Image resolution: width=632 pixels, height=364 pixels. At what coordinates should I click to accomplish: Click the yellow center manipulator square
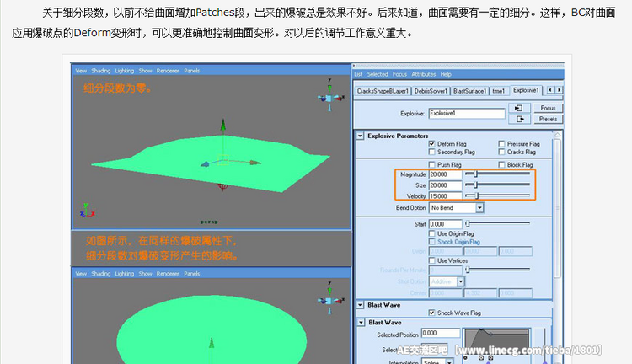[x=223, y=159]
